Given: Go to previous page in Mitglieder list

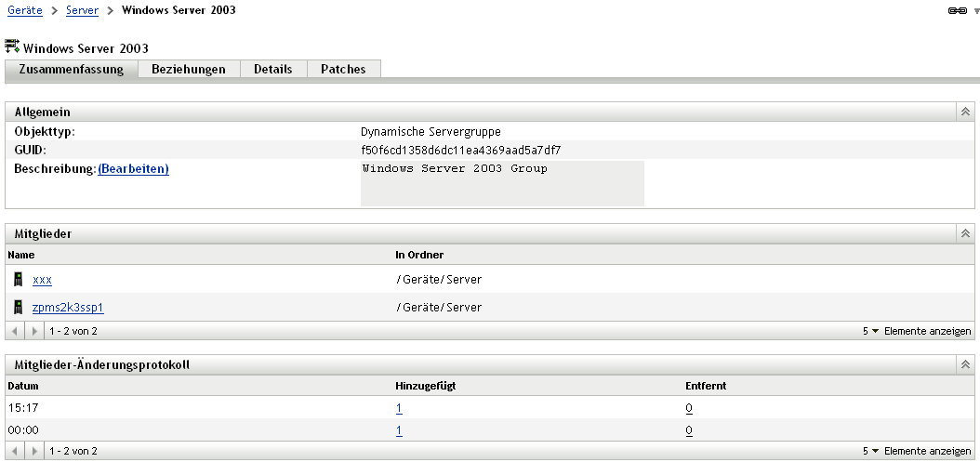Looking at the screenshot, I should (x=15, y=331).
